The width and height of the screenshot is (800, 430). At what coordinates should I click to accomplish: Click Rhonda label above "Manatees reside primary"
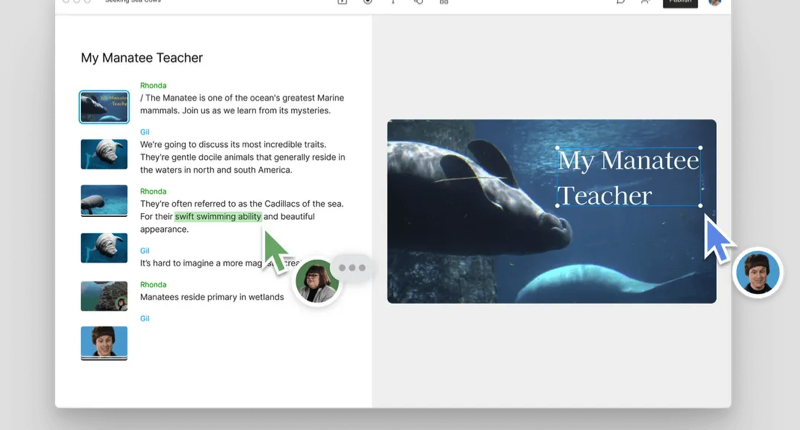click(153, 285)
